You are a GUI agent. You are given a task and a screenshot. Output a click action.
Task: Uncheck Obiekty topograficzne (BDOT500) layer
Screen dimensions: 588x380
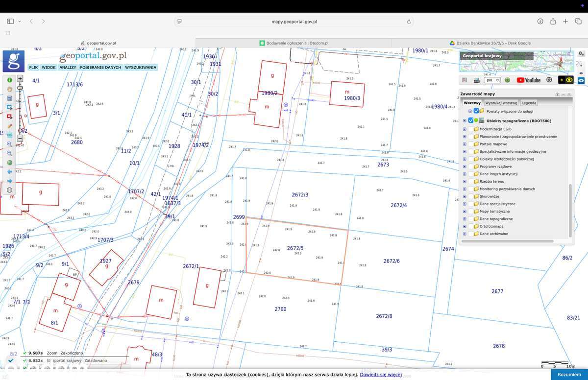[471, 120]
